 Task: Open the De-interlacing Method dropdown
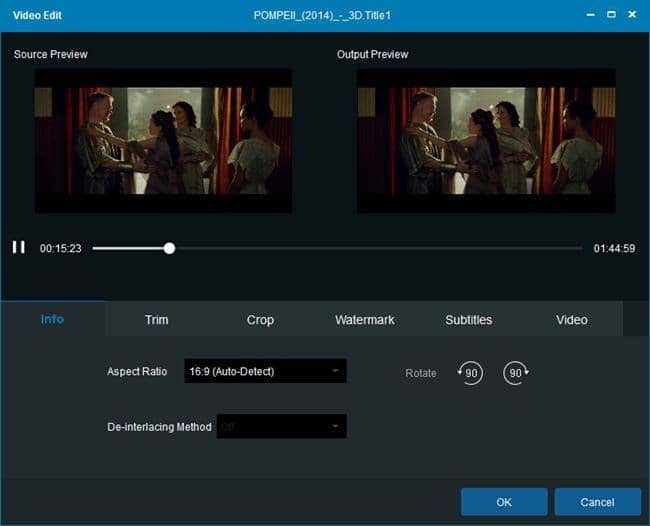[281, 426]
